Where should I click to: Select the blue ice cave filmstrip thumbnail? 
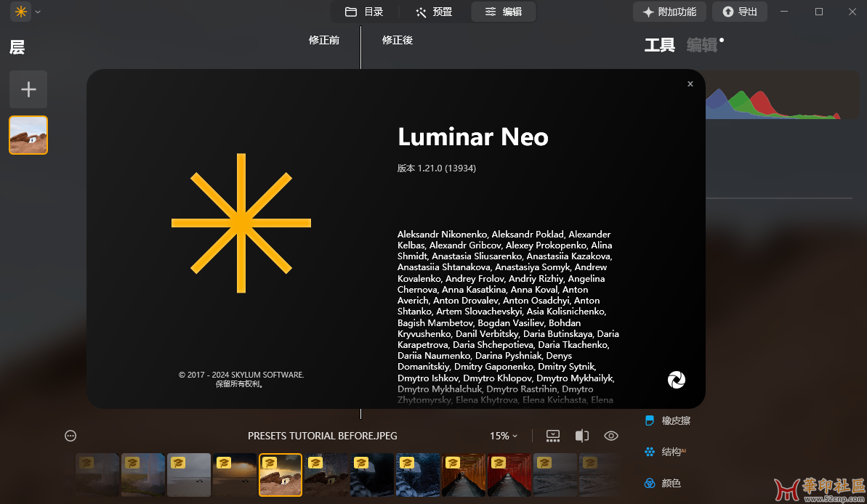coord(418,475)
